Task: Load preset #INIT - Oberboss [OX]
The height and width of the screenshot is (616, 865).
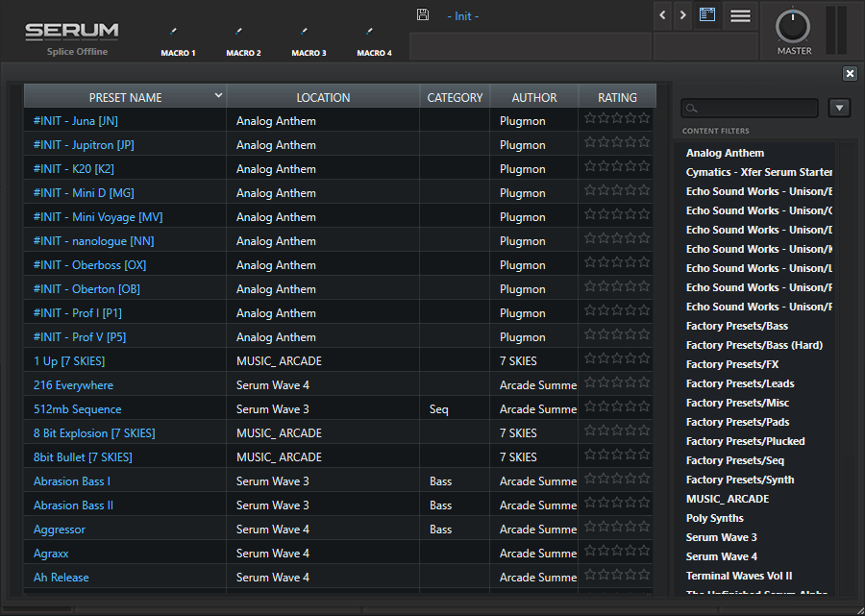Action: pyautogui.click(x=89, y=264)
